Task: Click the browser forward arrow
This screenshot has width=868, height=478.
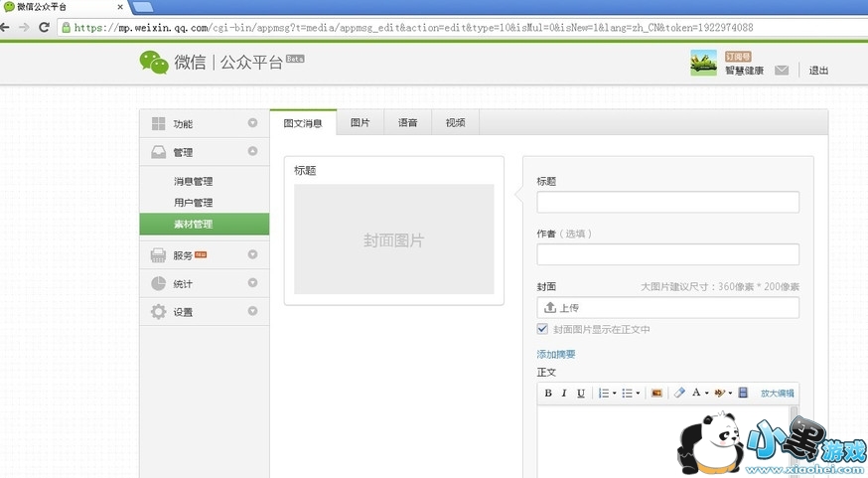Action: (25, 27)
